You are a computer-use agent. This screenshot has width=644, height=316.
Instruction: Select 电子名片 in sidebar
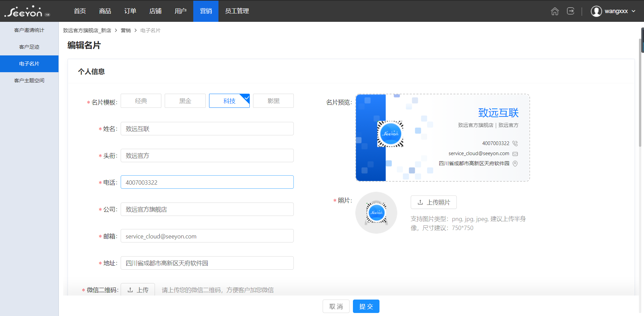(x=29, y=64)
